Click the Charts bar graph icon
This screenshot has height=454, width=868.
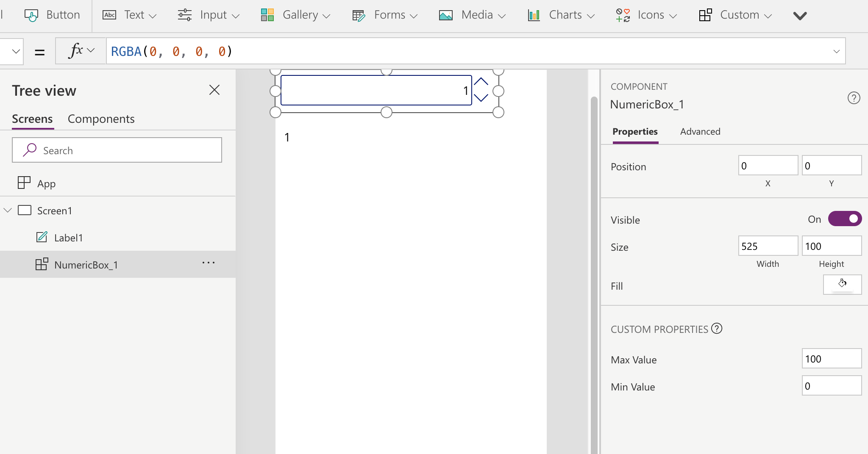[534, 15]
